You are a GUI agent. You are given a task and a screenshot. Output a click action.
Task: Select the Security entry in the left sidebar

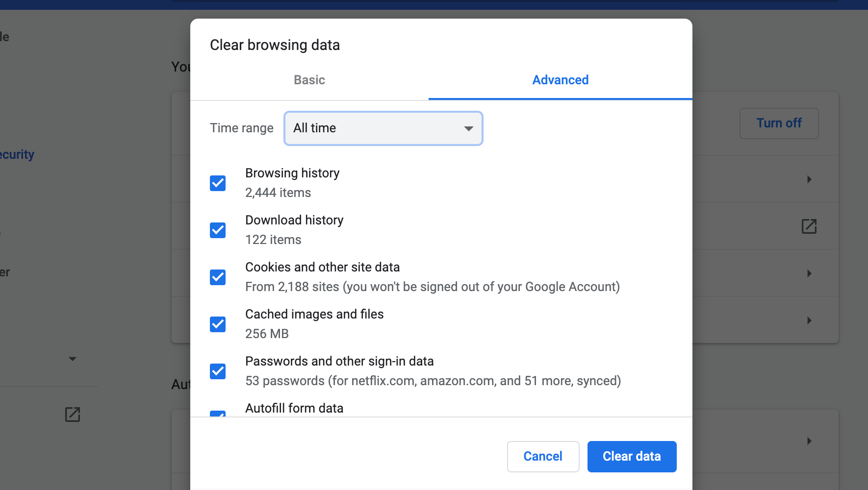click(x=17, y=154)
